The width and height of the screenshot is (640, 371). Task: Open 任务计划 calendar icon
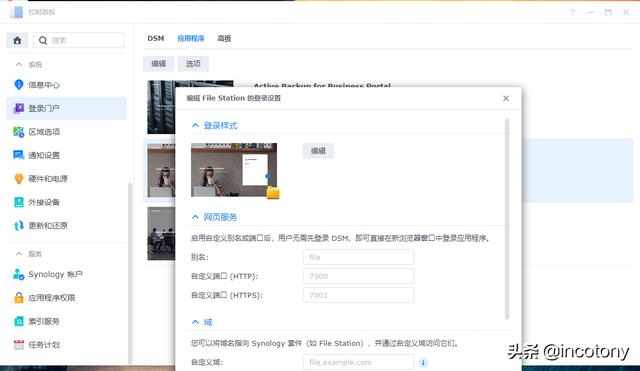pos(19,345)
